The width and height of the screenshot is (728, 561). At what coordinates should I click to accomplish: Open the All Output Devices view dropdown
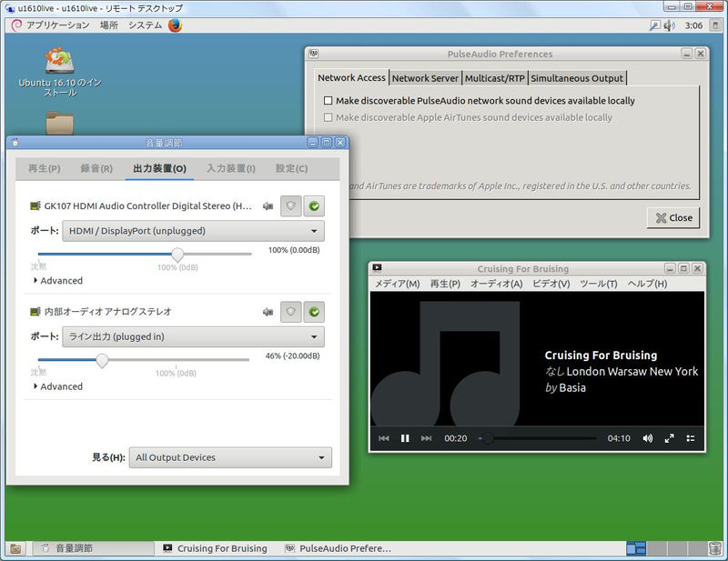230,457
